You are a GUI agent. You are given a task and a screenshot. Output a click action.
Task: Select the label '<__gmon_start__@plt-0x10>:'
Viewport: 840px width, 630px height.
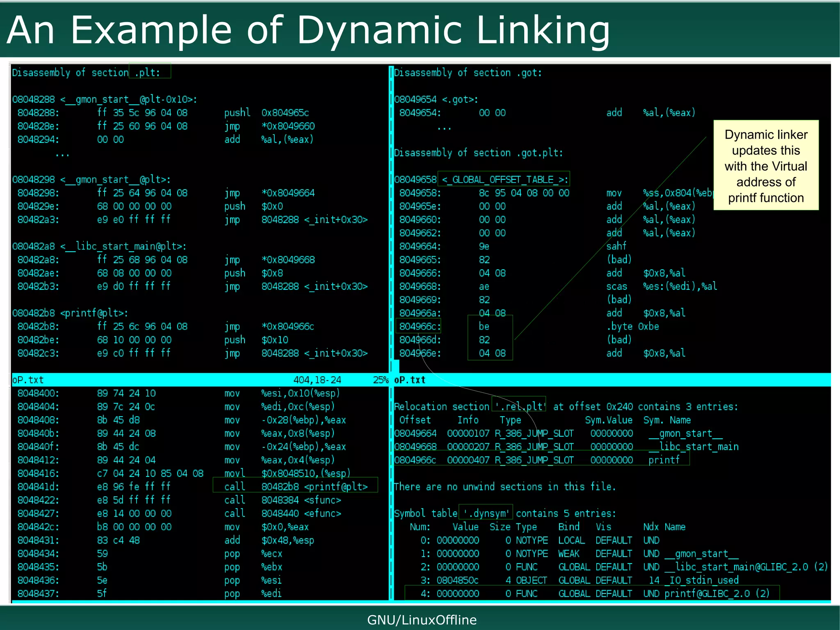(129, 99)
